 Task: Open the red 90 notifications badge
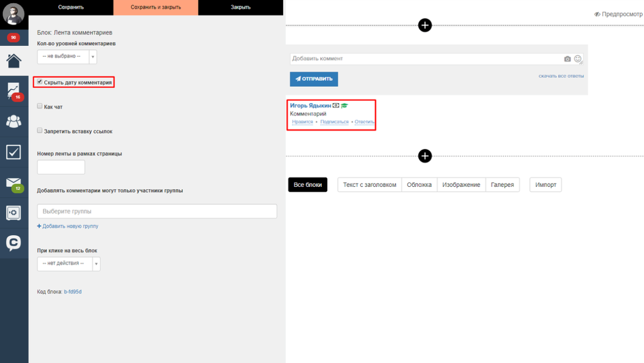[13, 38]
